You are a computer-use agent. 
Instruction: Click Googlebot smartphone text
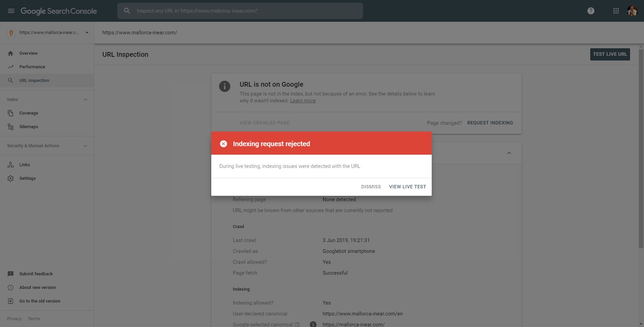coord(349,251)
